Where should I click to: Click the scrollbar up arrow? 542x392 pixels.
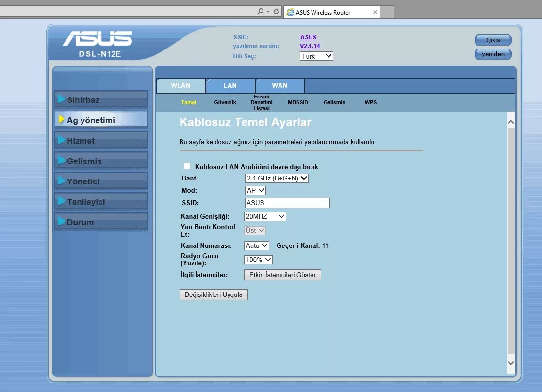[x=511, y=122]
